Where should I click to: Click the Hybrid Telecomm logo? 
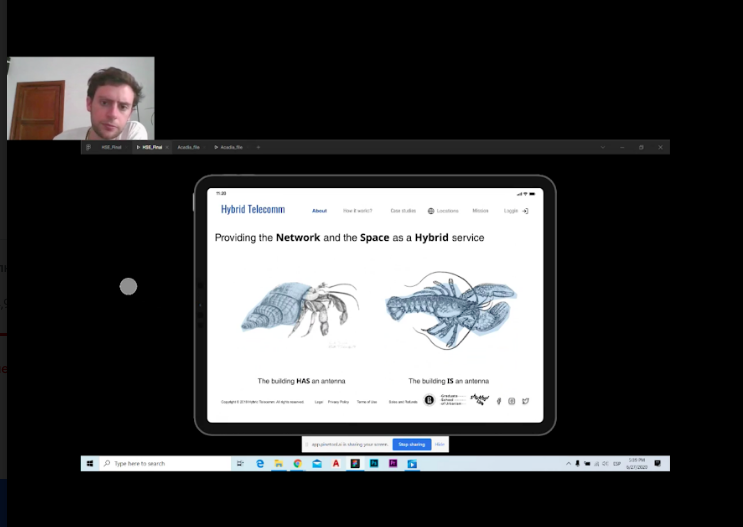pos(253,209)
